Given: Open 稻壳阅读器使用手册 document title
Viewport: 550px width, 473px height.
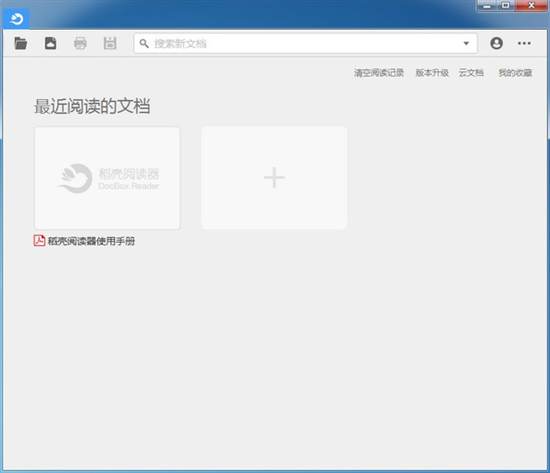Looking at the screenshot, I should [x=91, y=241].
